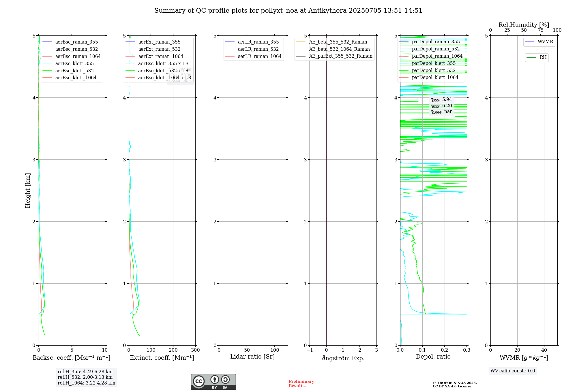Click the reference height info box
The image size is (577, 392).
point(86,377)
